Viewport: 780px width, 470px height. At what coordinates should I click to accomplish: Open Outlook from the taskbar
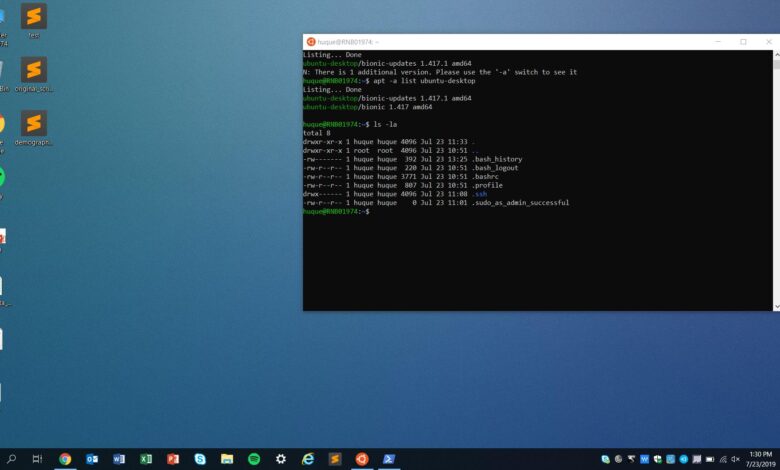92,459
